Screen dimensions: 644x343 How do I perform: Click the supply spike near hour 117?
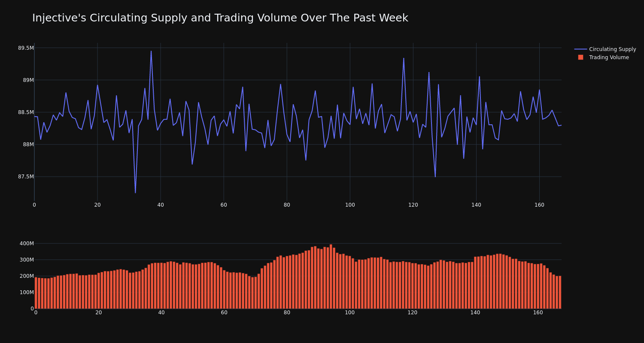[x=404, y=58]
